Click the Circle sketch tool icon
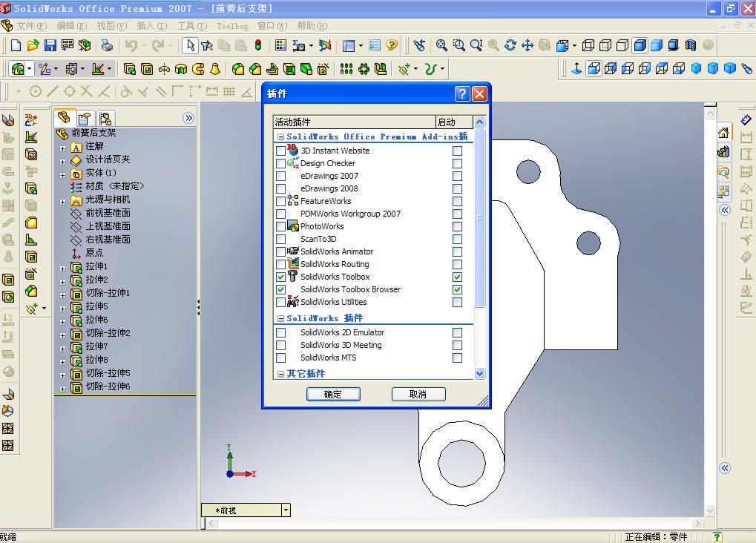The width and height of the screenshot is (756, 543). coord(35,91)
